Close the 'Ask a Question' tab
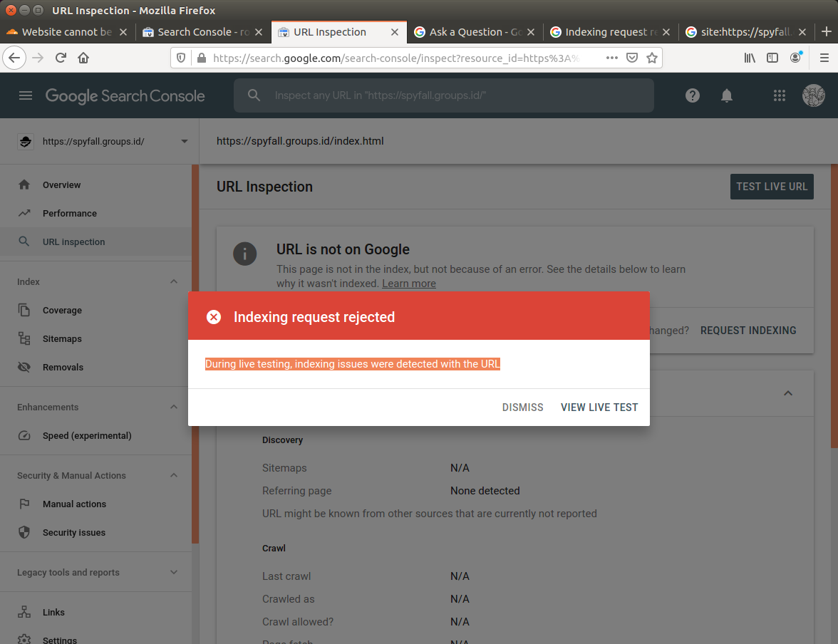 tap(531, 32)
